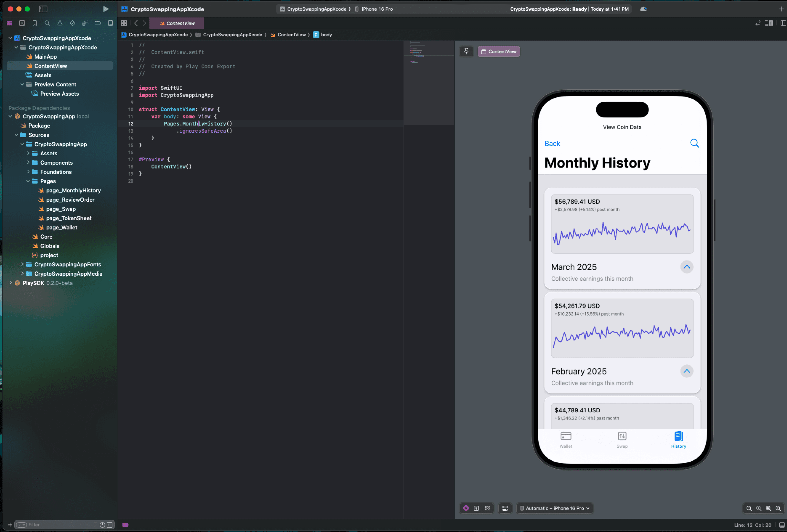The image size is (787, 532).
Task: Toggle the navigator sidebar visibility
Action: click(43, 9)
